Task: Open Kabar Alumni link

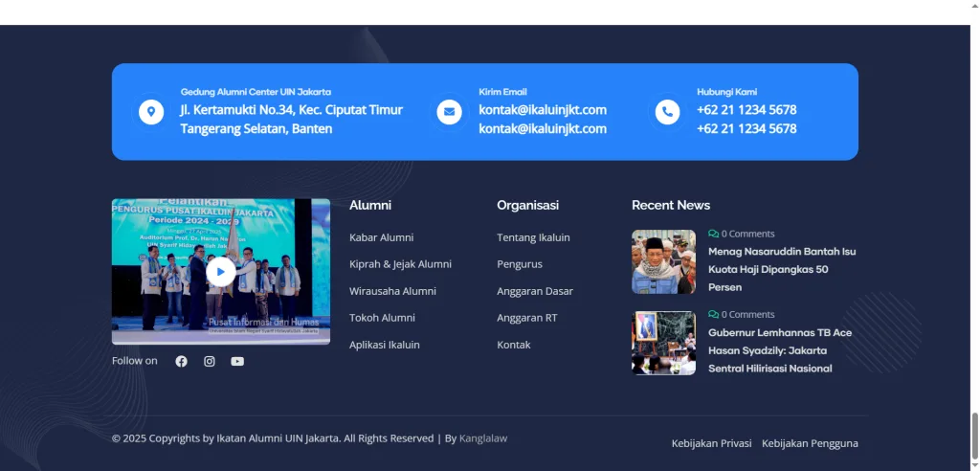Action: [381, 237]
